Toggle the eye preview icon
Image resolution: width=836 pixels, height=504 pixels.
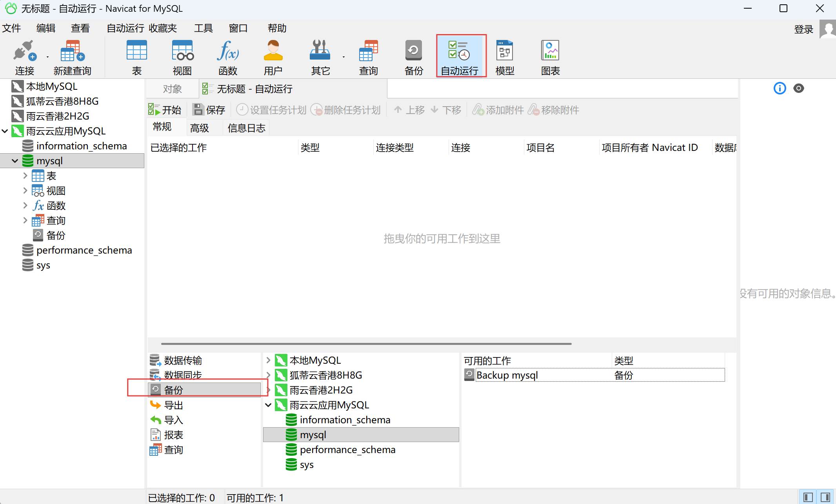click(x=798, y=88)
